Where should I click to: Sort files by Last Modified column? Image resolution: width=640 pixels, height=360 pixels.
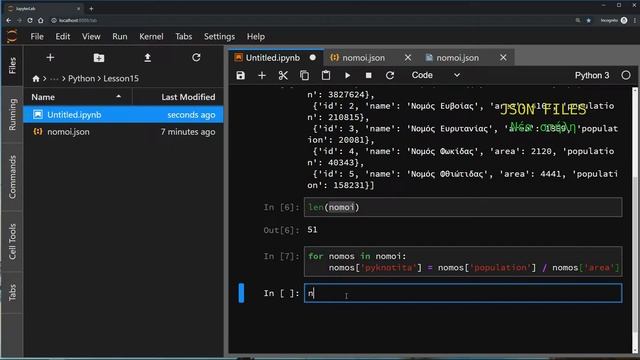(x=179, y=97)
